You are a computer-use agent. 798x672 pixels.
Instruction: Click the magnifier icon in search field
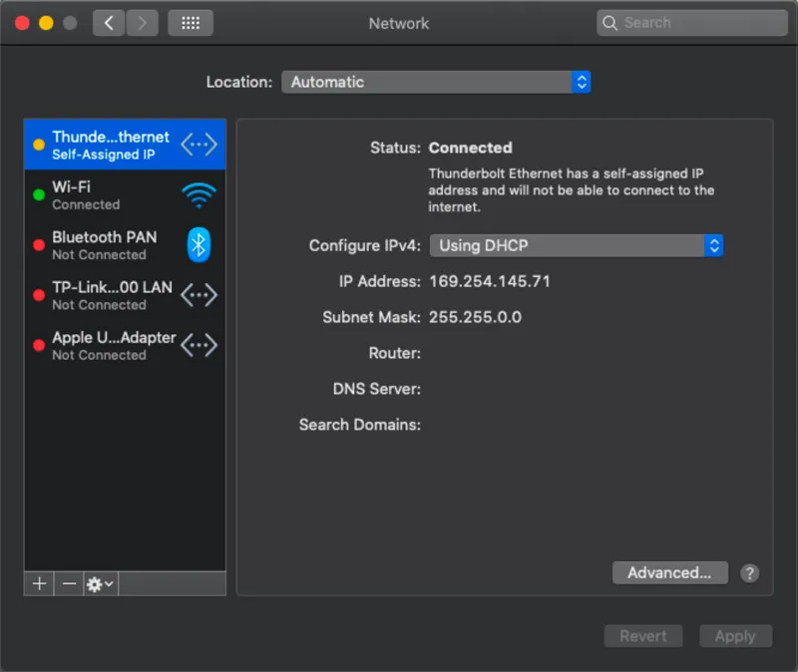tap(609, 23)
